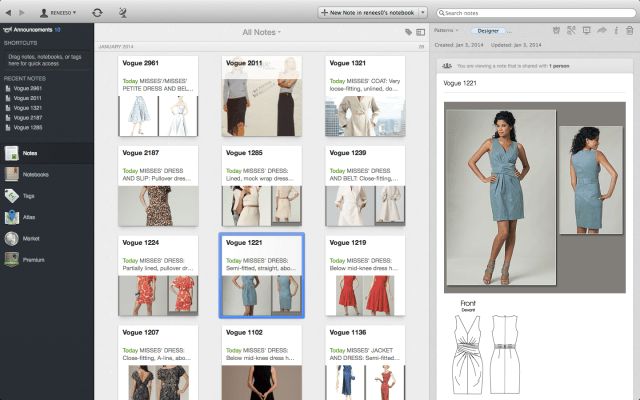Select Notes in the sidebar
640x400 pixels.
47,153
